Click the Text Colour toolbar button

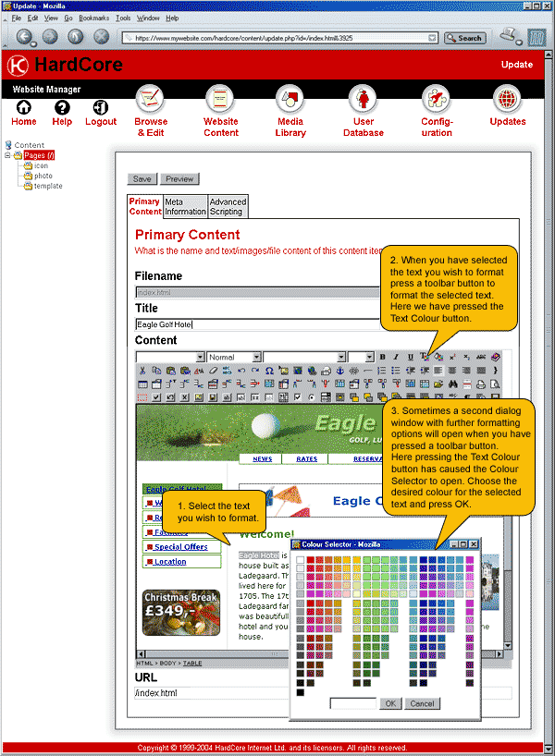point(424,357)
